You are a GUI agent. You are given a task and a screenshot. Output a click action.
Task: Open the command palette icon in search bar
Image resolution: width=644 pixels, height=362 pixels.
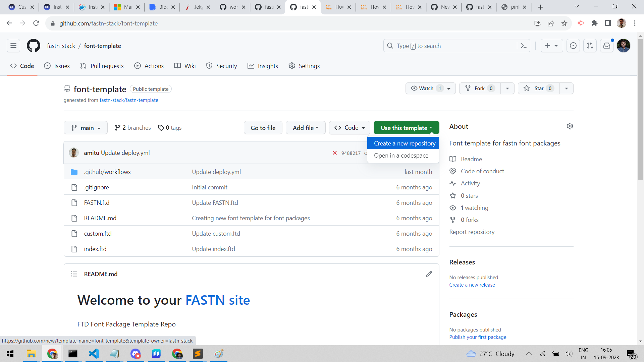click(524, 46)
